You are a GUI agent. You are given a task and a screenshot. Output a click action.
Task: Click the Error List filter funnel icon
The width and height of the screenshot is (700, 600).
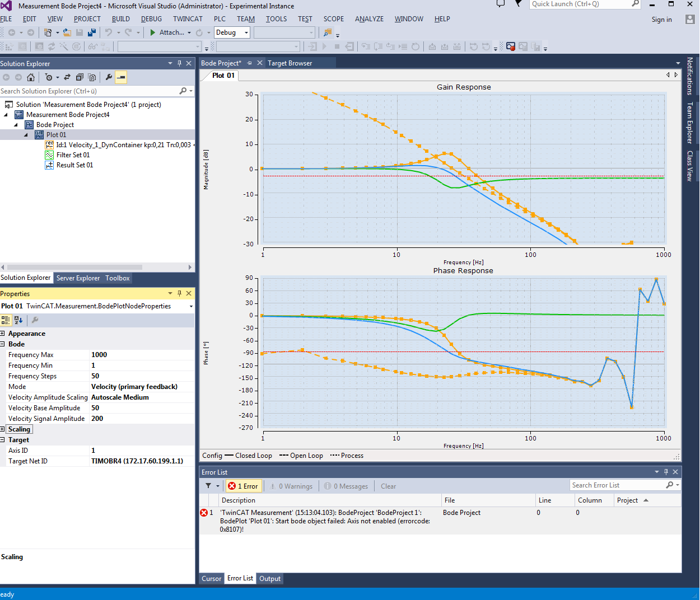coord(208,486)
